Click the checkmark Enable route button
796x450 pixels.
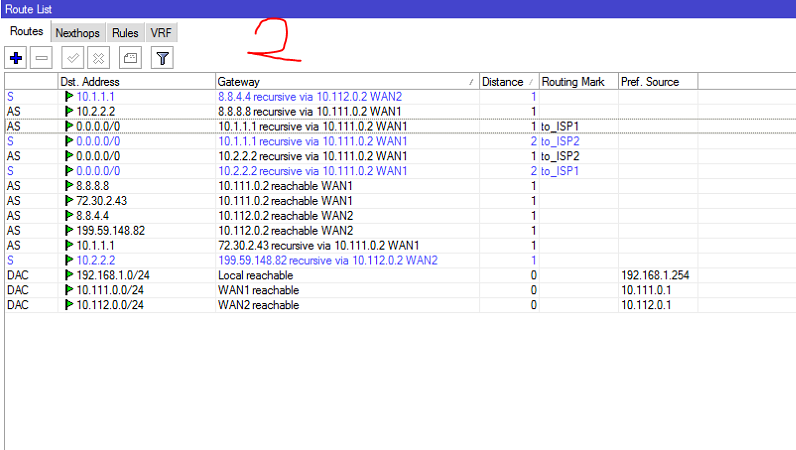click(x=73, y=58)
